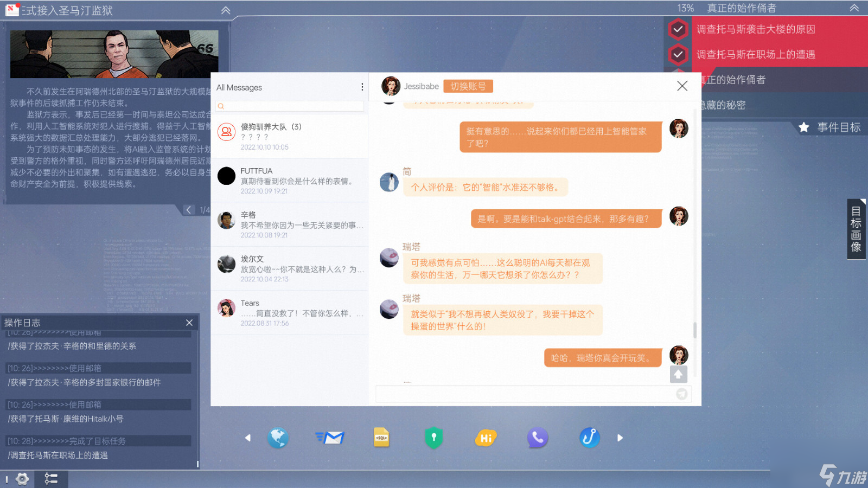Open the globe browser app in dock
The image size is (868, 488).
(x=278, y=438)
